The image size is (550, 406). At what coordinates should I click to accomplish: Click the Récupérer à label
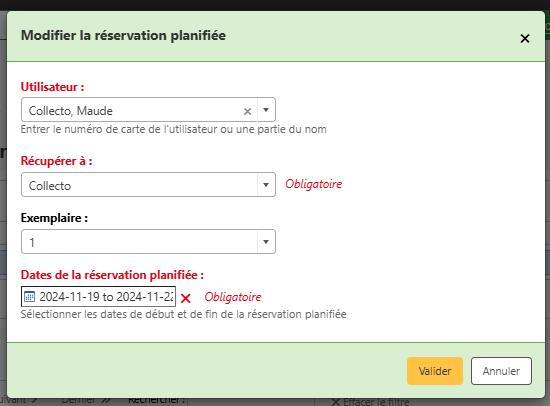coord(56,161)
